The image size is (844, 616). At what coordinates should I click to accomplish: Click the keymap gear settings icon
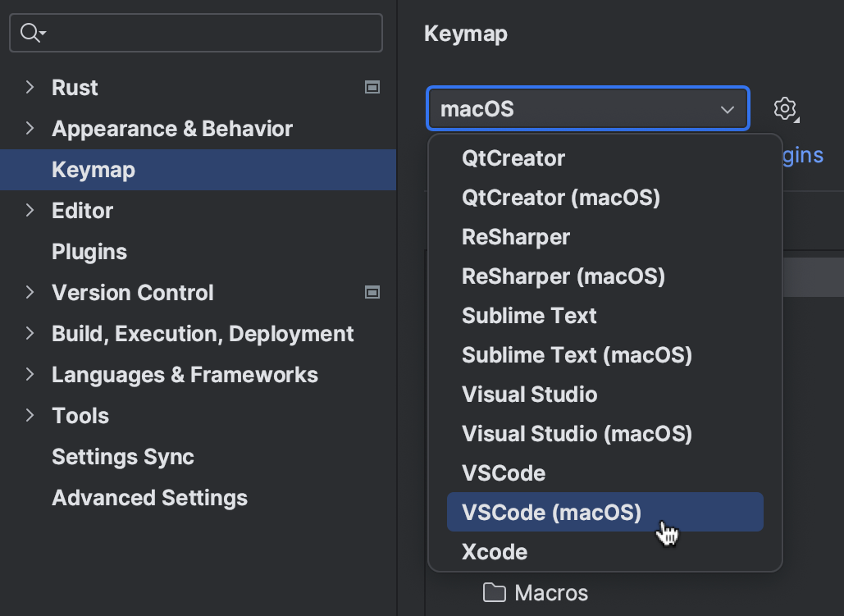click(x=785, y=108)
